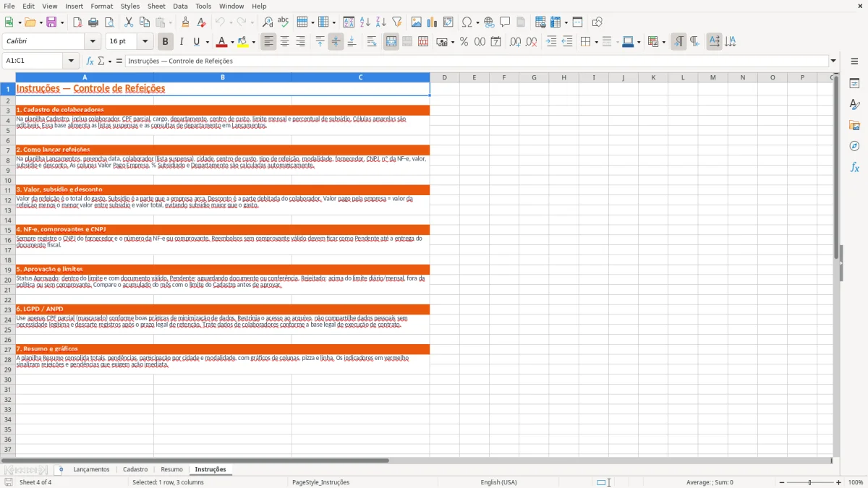Activate the Clone Formatting paintbrush

186,22
